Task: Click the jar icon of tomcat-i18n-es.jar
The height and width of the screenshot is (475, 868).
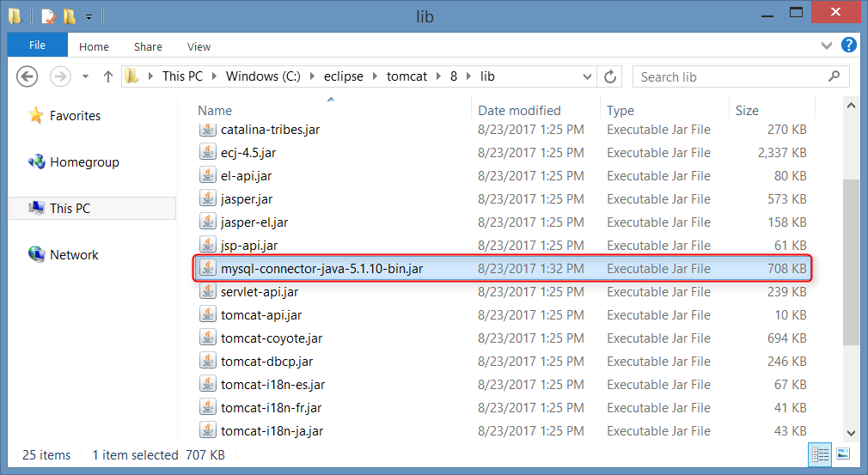Action: click(208, 384)
